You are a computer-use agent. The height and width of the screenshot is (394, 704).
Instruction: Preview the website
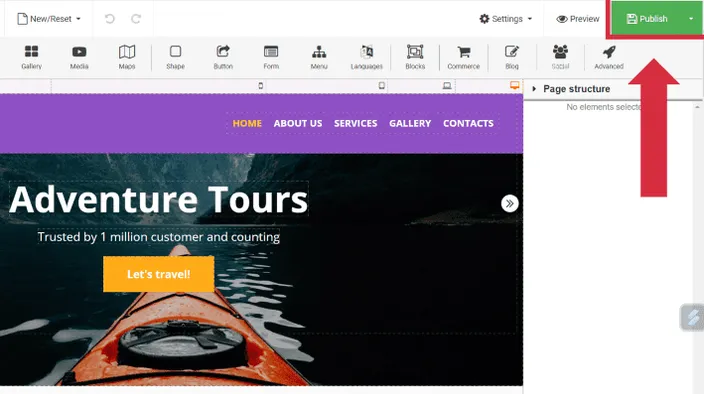[578, 19]
